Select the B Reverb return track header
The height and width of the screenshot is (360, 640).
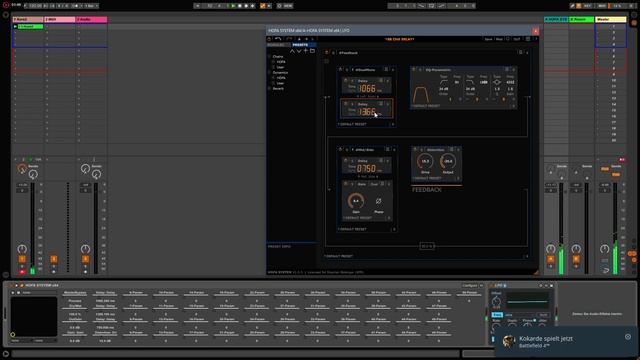pos(581,19)
